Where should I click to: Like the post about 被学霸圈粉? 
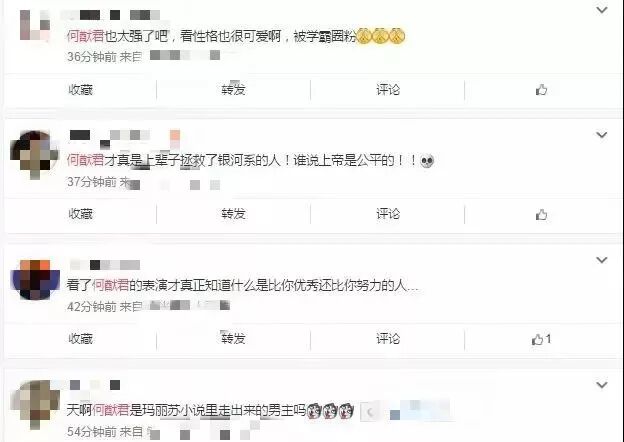coord(541,90)
